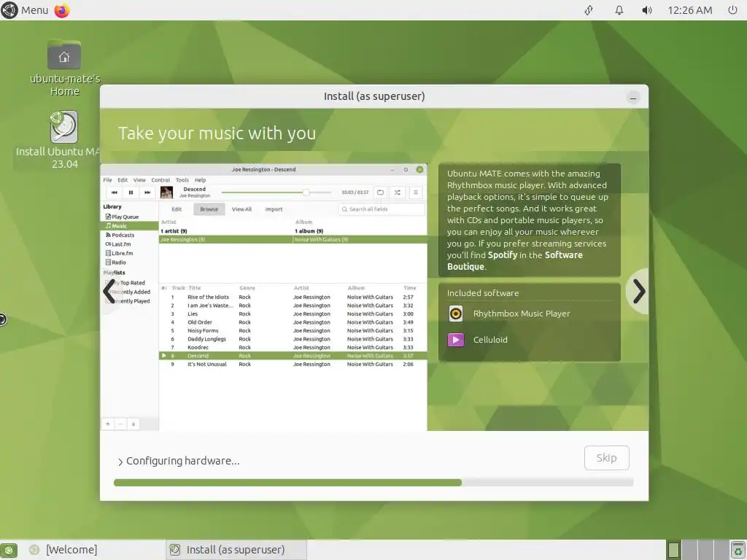
Task: Open the Trash in bottom panel
Action: pyautogui.click(x=738, y=551)
